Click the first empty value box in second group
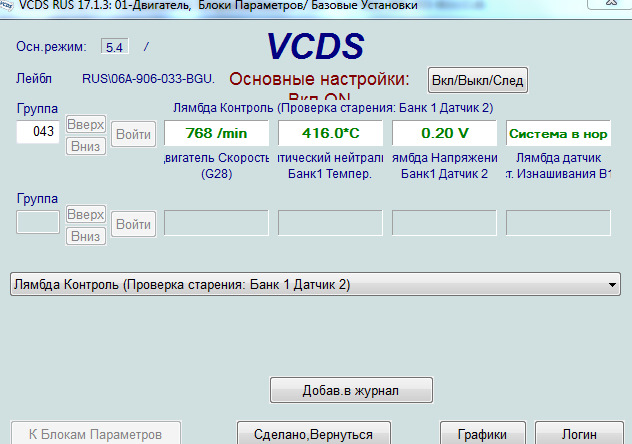This screenshot has height=444, width=632. point(216,223)
